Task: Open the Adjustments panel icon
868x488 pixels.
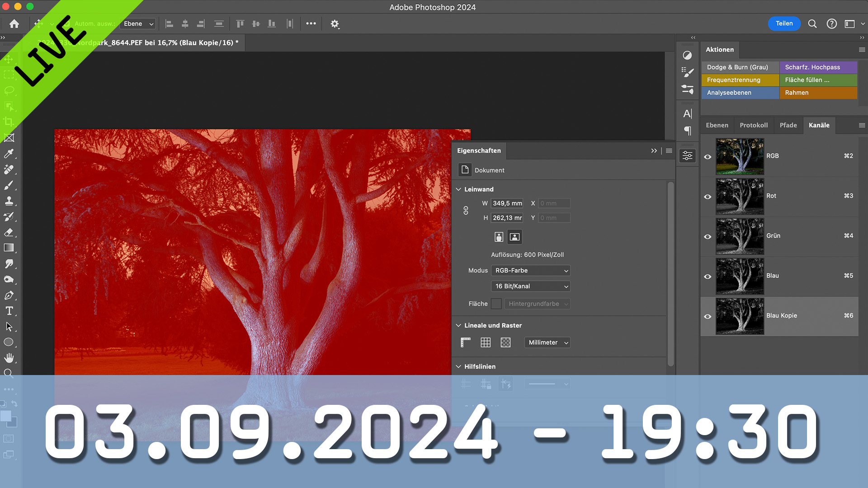Action: (x=687, y=56)
